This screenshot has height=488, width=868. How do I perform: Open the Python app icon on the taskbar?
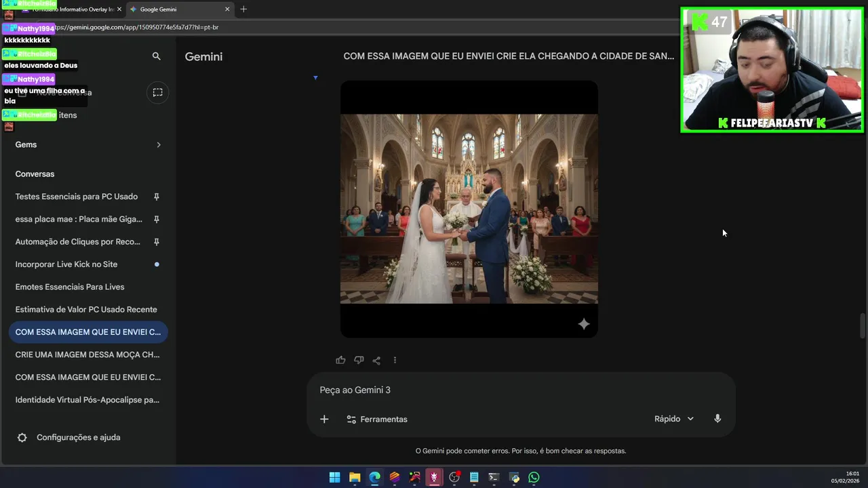(514, 477)
